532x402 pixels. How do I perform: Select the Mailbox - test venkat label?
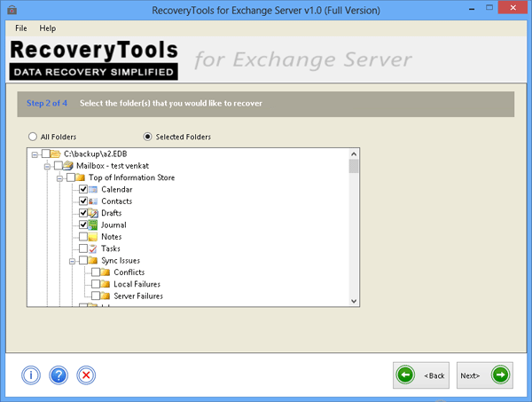(x=113, y=166)
